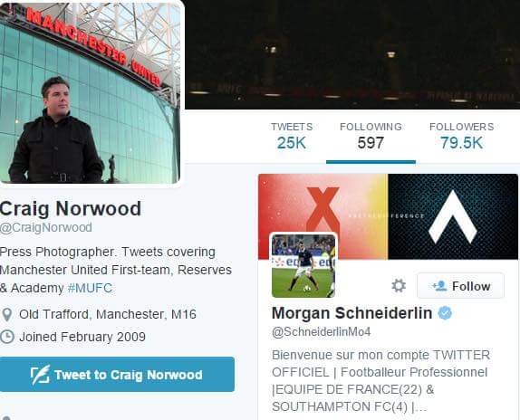520x420 pixels.
Task: Click the clock icon beside Joined February 2009
Action: click(7, 337)
